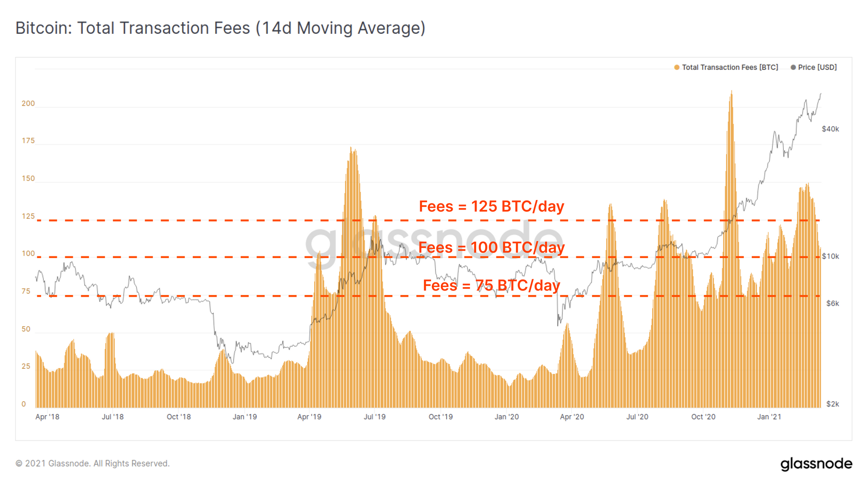This screenshot has height=488, width=868.
Task: Click the orange legend dot for fees
Action: click(x=677, y=67)
